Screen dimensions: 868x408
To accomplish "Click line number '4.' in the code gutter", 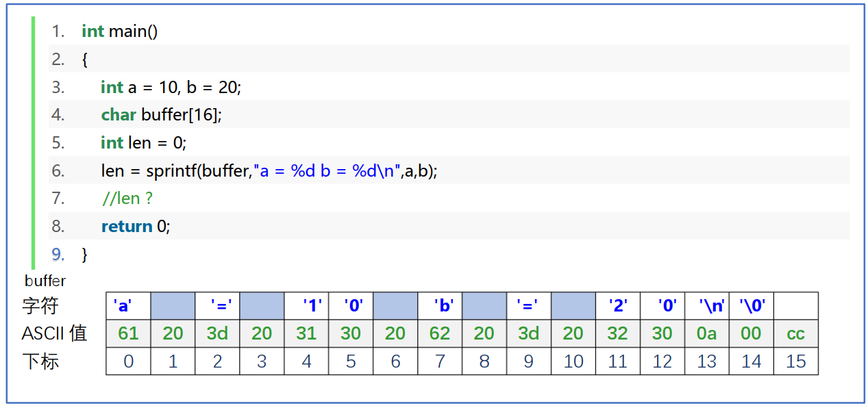I will 58,115.
